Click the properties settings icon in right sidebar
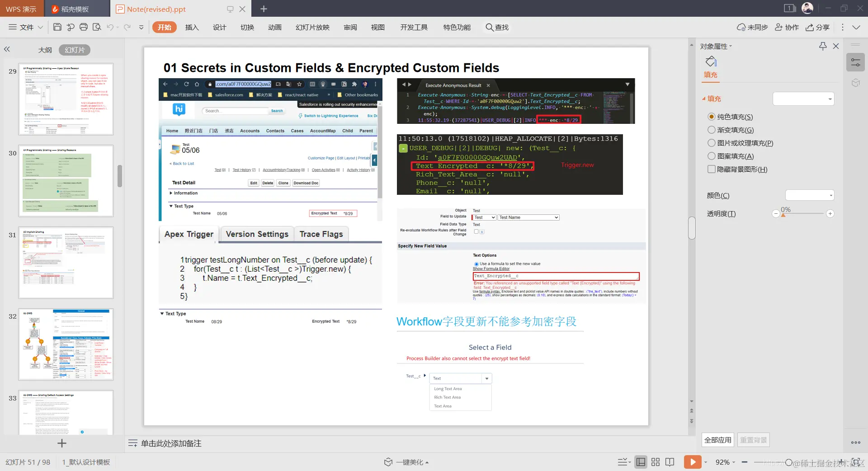This screenshot has width=868, height=471. click(x=855, y=62)
